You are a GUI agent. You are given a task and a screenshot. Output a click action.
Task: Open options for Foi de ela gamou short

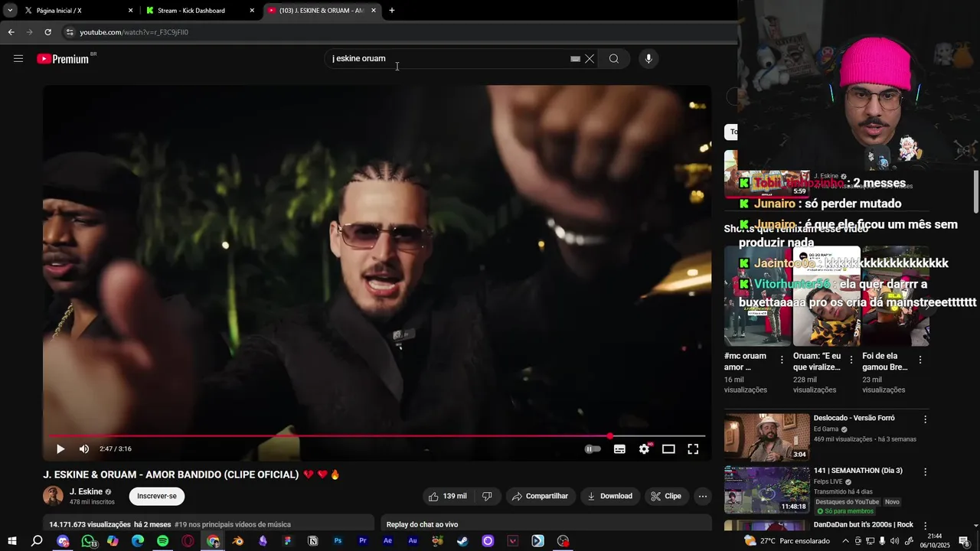coord(920,360)
